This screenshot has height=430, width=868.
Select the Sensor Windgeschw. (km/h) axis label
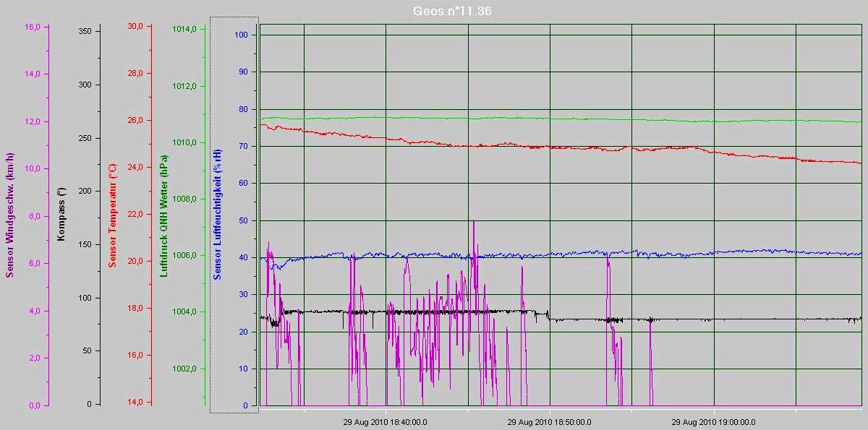click(x=9, y=215)
